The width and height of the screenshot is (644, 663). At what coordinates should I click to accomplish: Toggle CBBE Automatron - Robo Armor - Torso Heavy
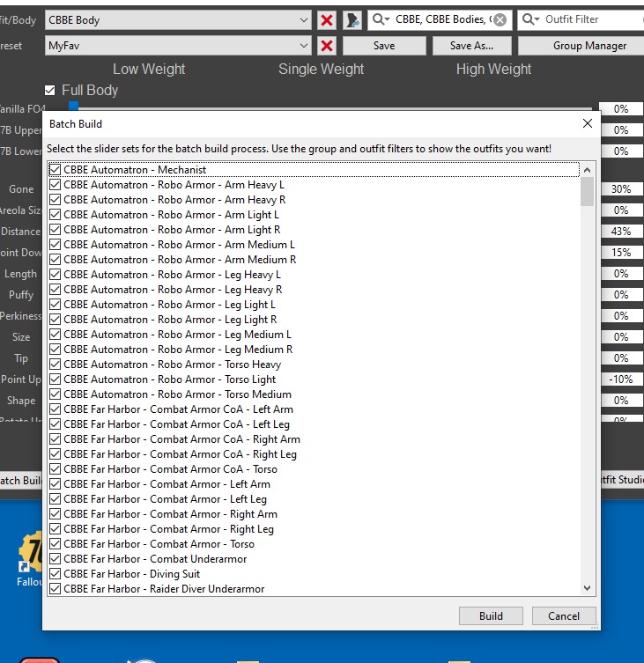pos(56,365)
